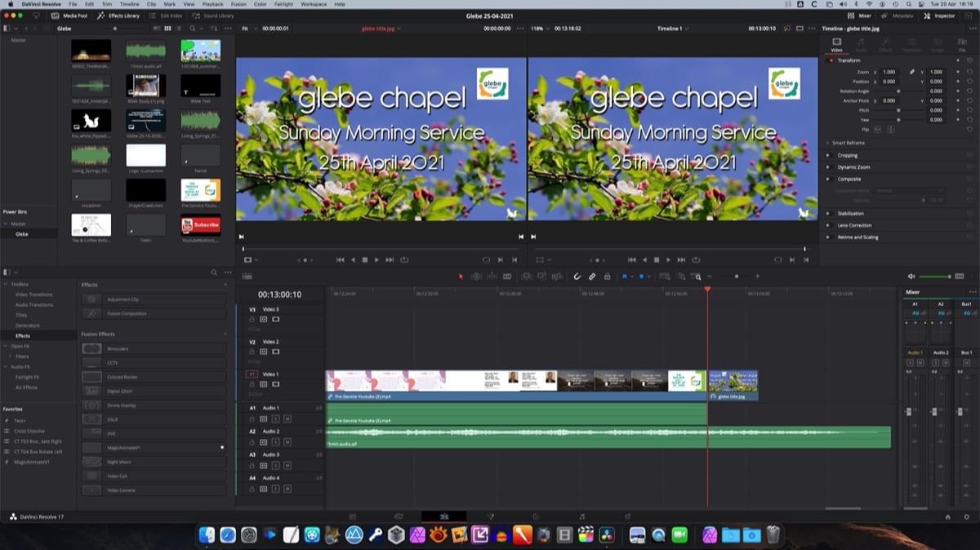The height and width of the screenshot is (550, 980).
Task: Adjust the Rotation Angle slider
Action: coord(898,91)
